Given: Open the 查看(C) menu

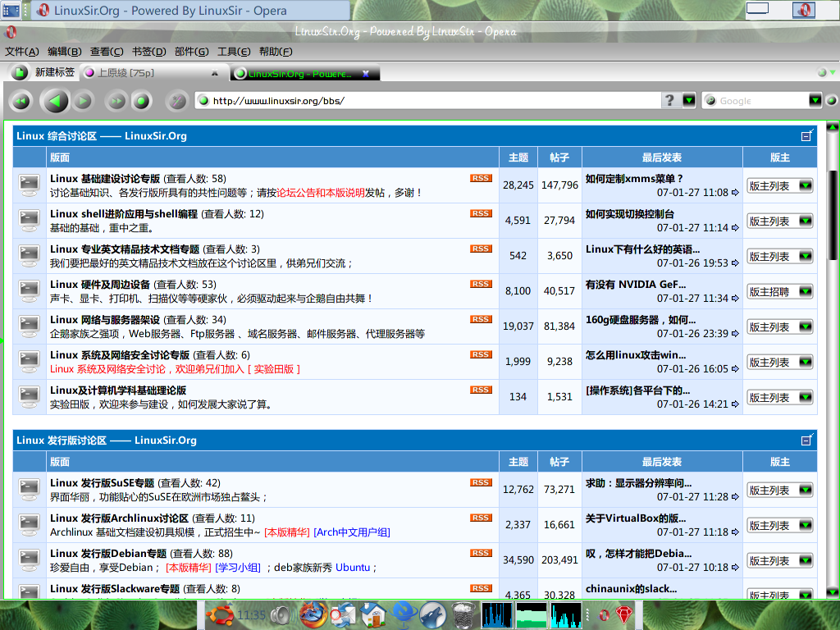Looking at the screenshot, I should (x=107, y=52).
